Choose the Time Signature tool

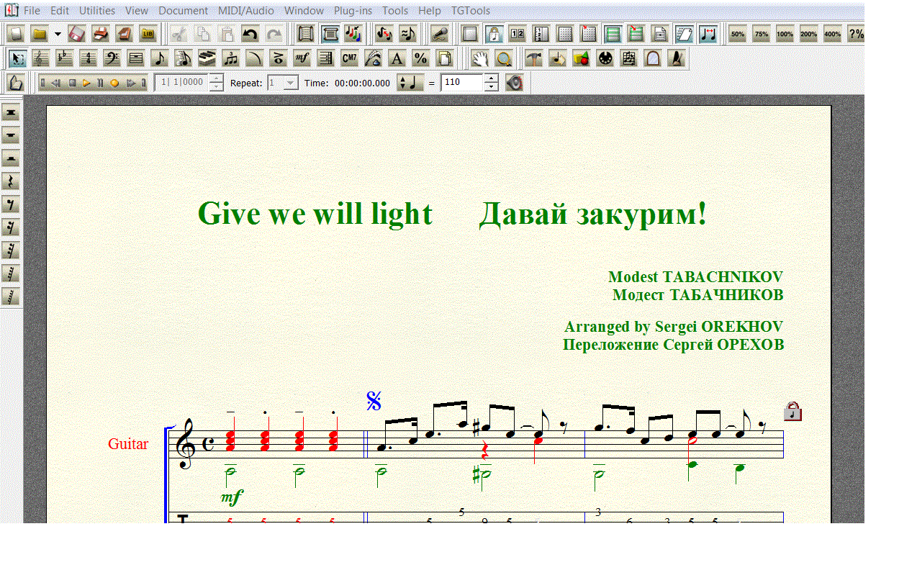88,58
